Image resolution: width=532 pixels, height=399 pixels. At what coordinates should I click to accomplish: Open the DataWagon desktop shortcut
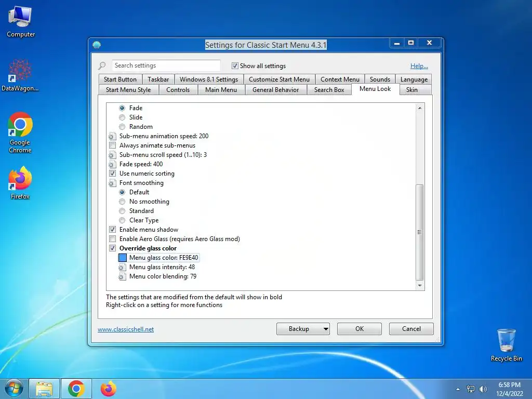point(20,75)
